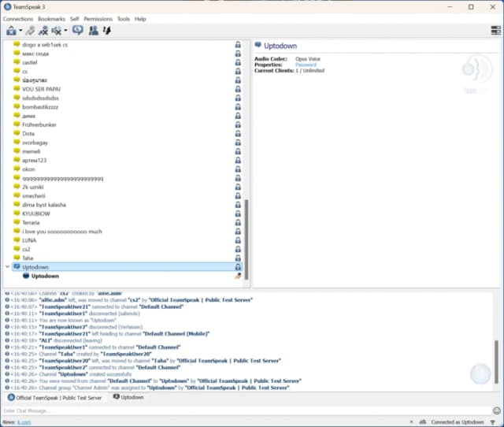Switch to the Uptodown chat tab
Image resolution: width=504 pixels, height=427 pixels.
coord(128,397)
